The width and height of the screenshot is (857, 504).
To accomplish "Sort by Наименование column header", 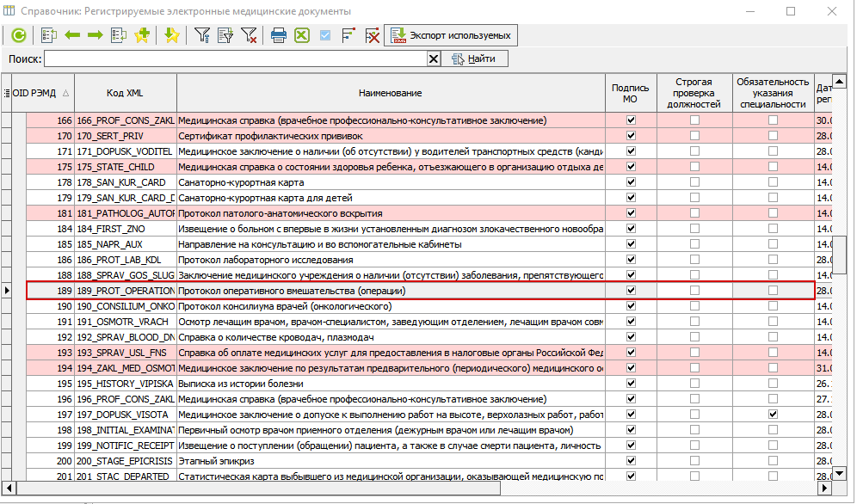I will [391, 93].
